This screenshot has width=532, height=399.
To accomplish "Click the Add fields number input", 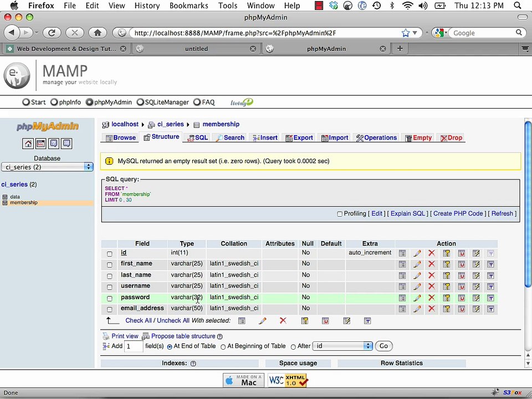I will [x=134, y=346].
